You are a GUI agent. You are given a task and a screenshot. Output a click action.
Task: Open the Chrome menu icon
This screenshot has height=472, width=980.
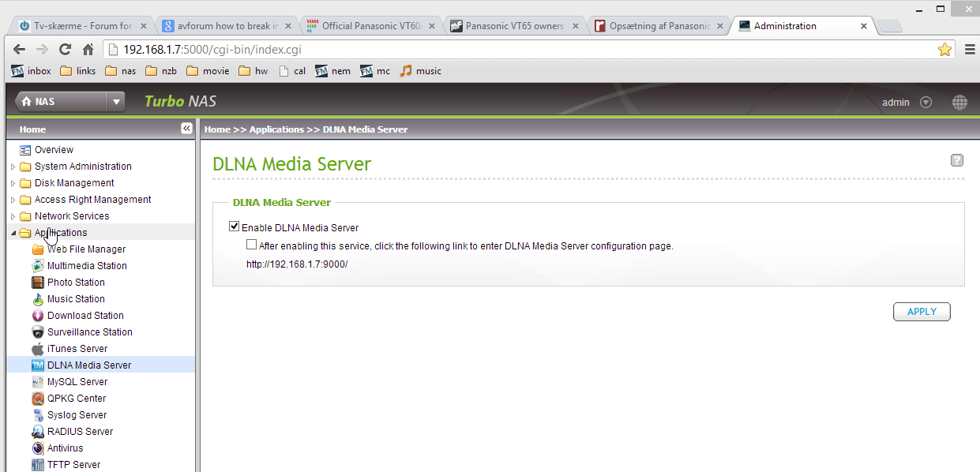coord(970,50)
